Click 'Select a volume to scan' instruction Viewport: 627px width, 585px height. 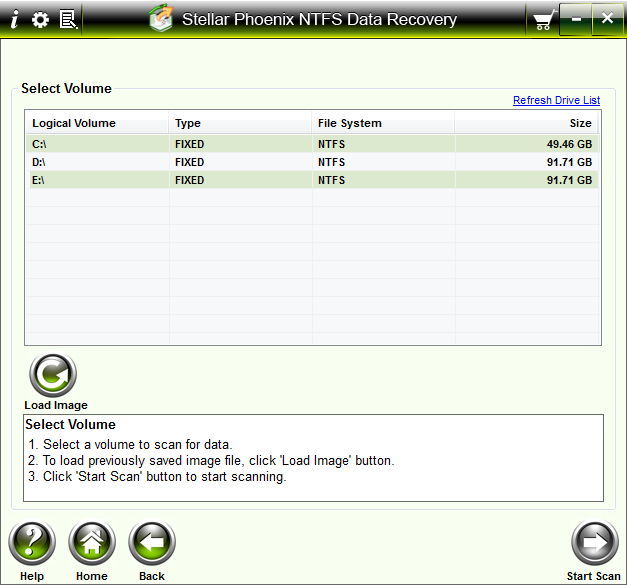(130, 444)
